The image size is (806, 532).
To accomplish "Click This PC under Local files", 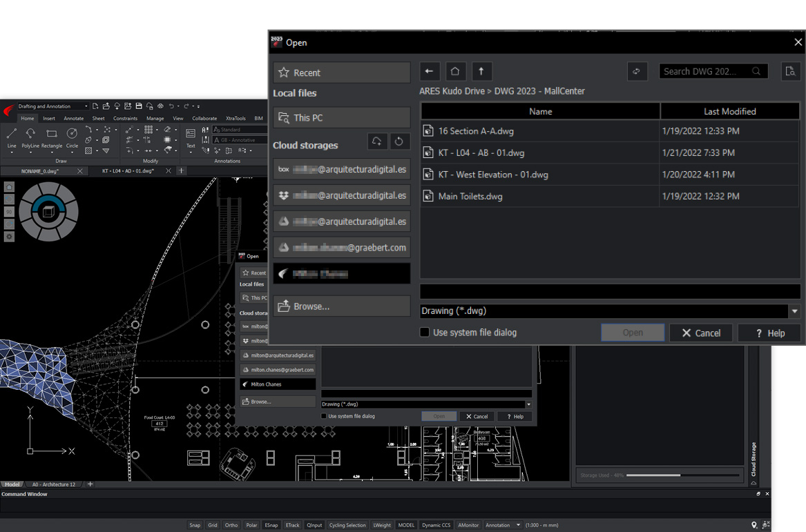I will click(342, 117).
